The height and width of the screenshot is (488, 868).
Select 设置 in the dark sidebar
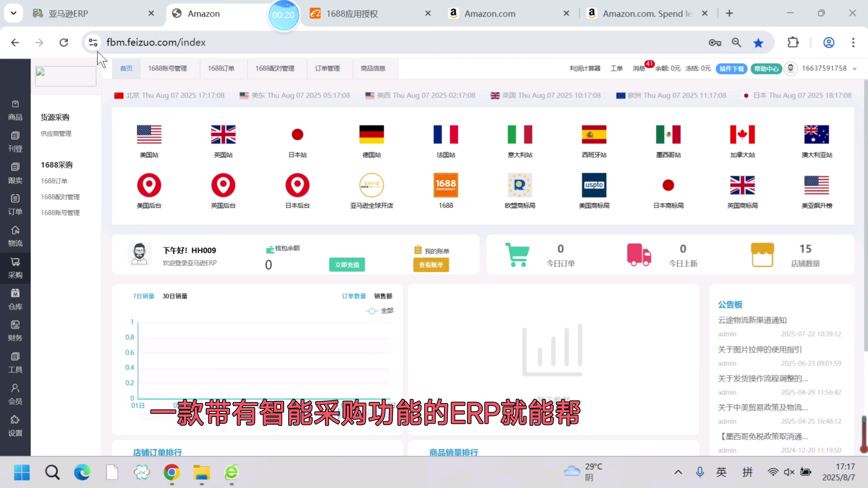[x=15, y=426]
